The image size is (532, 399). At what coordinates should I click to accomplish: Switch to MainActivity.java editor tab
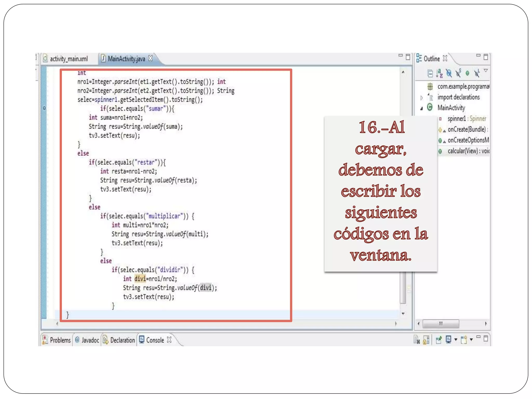126,59
